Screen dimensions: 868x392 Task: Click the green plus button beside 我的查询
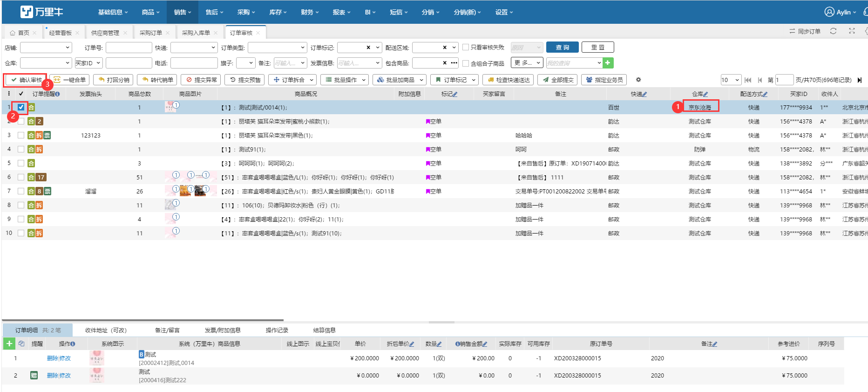[x=608, y=62]
